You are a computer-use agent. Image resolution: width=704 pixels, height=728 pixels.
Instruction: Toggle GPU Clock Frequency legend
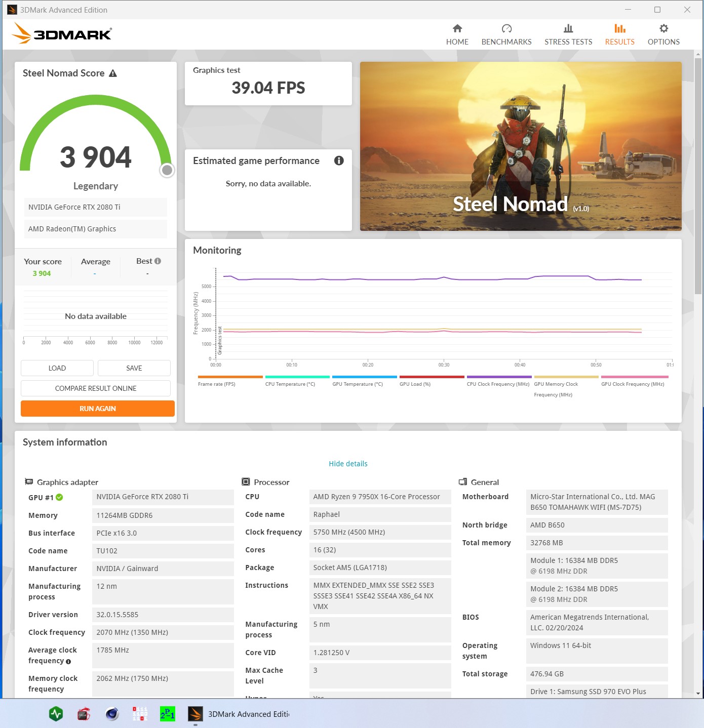click(634, 381)
